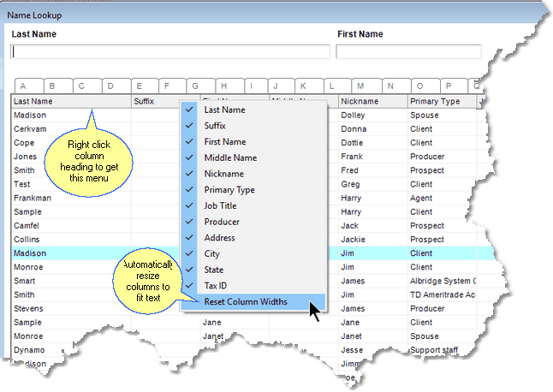Image resolution: width=553 pixels, height=392 pixels.
Task: Select the J letter tab
Action: 282,86
